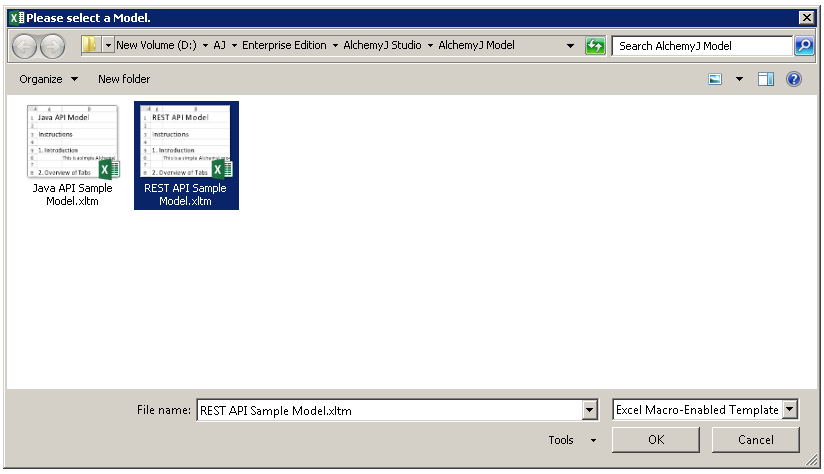This screenshot has width=824, height=474.
Task: Open the Tools dropdown menu
Action: 572,440
